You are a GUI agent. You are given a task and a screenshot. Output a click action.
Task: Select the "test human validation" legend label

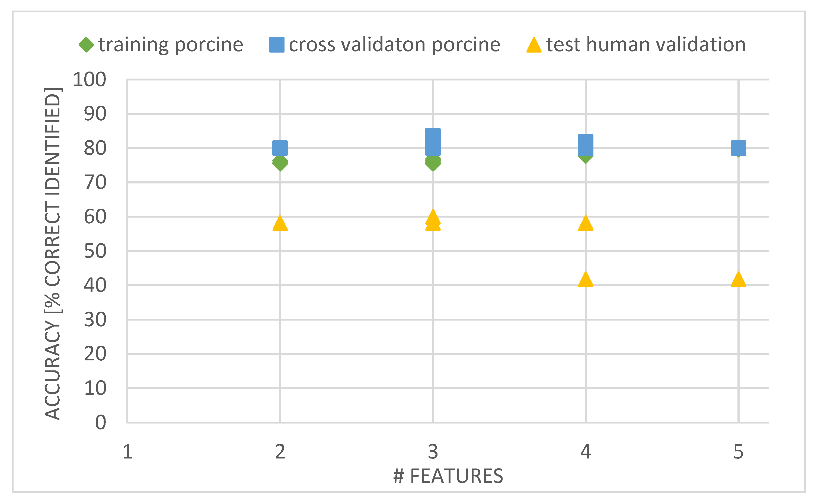point(646,45)
